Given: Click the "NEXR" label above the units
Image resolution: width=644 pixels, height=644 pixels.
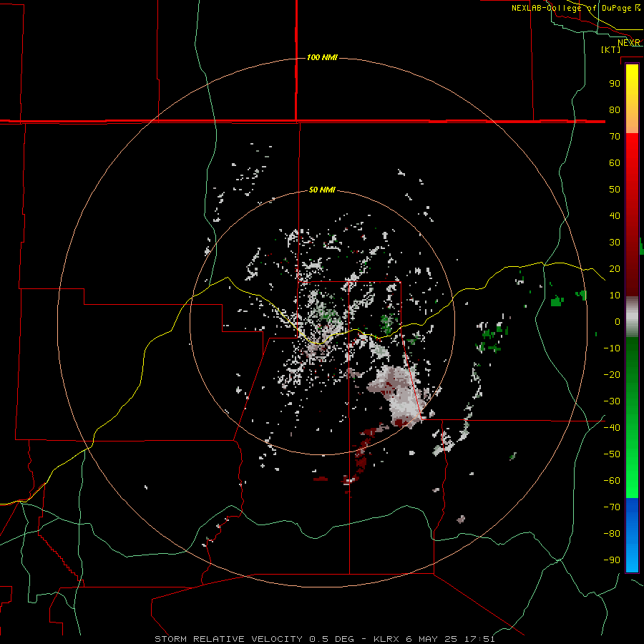Looking at the screenshot, I should tap(629, 43).
